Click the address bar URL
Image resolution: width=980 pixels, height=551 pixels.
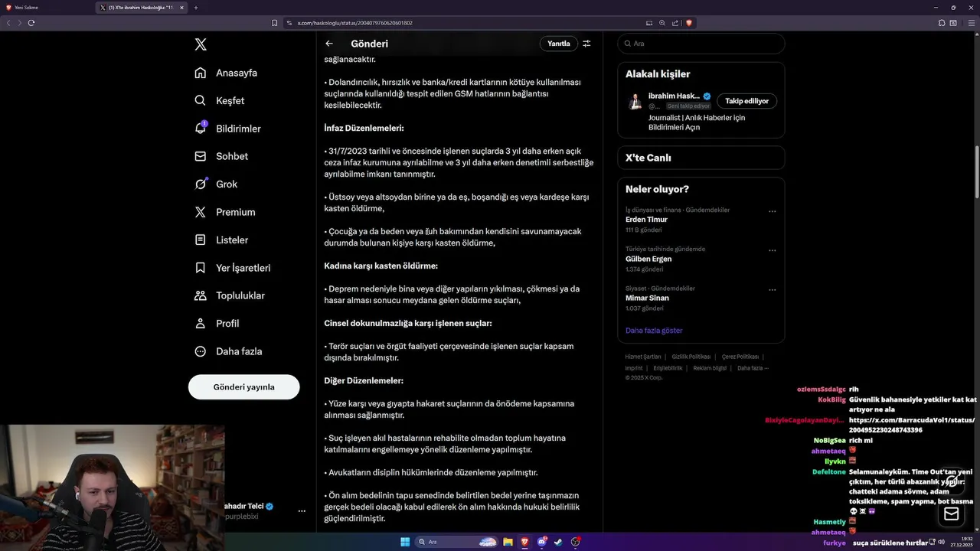[355, 23]
